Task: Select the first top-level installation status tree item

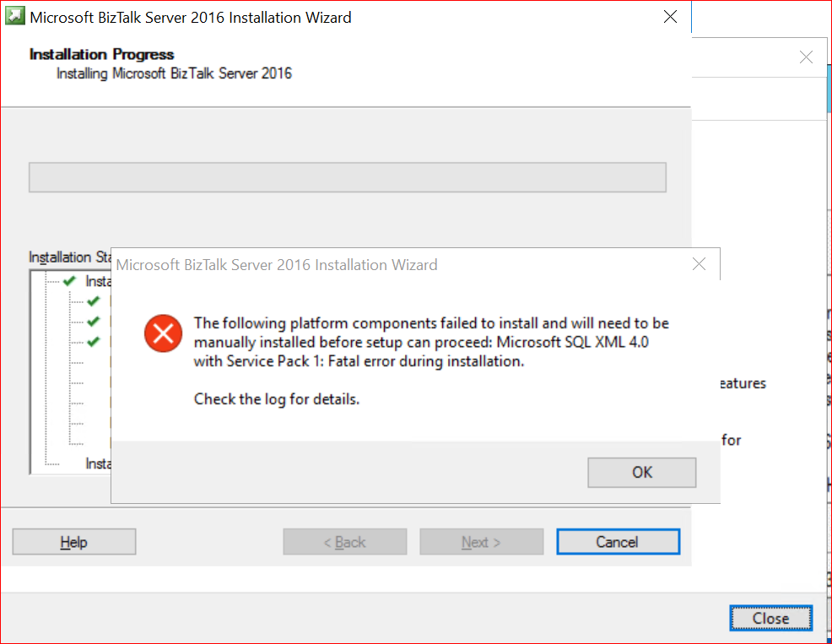Action: pos(98,282)
